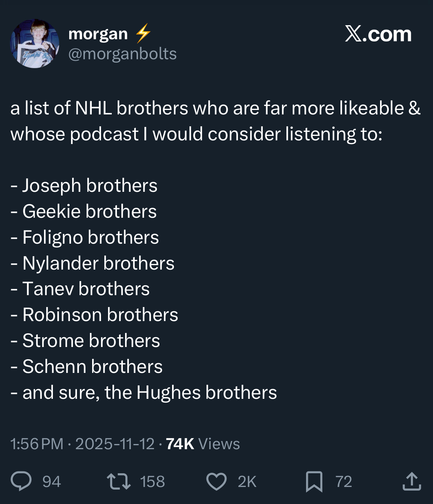
Task: Click the 1:56 PM timestamp
Action: (x=37, y=444)
